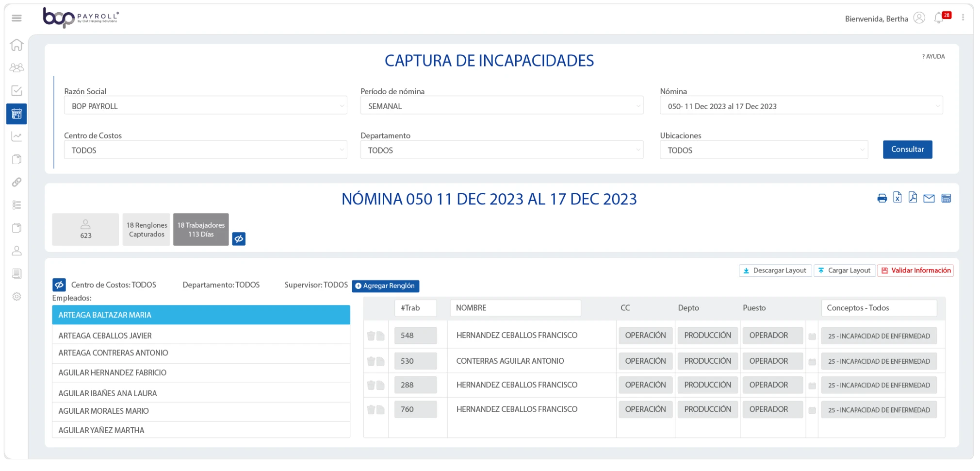
Task: Delete row of employee 288
Action: (x=371, y=385)
